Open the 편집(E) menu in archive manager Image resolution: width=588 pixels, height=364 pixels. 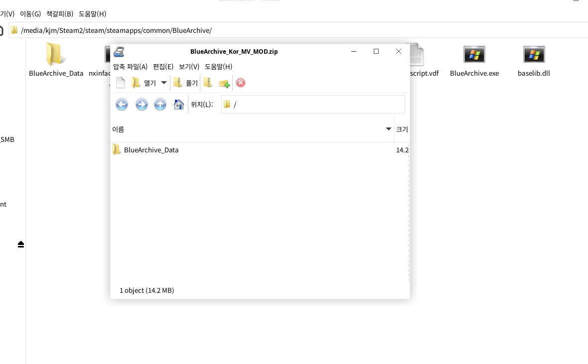coord(163,67)
